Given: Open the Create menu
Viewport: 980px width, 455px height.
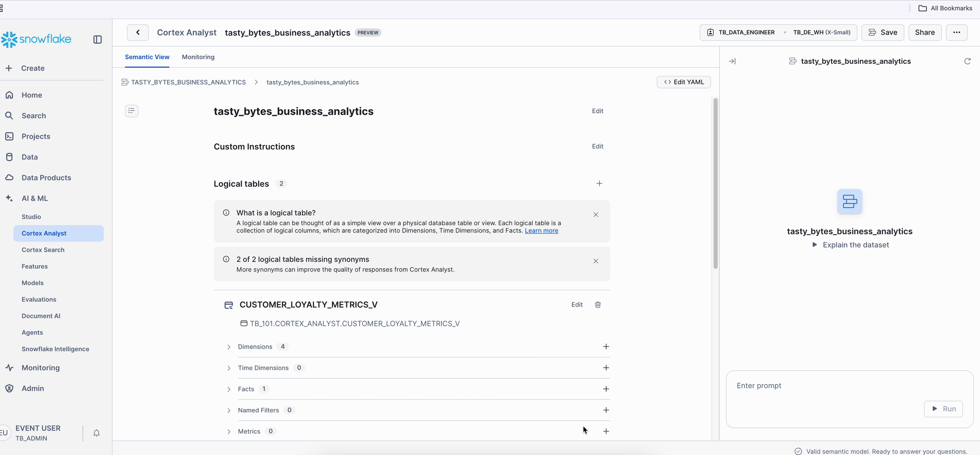Looking at the screenshot, I should 33,68.
